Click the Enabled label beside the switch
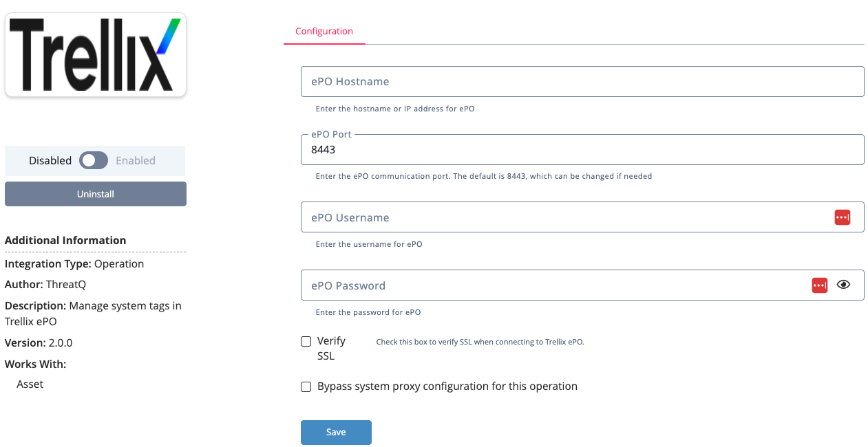 point(136,160)
